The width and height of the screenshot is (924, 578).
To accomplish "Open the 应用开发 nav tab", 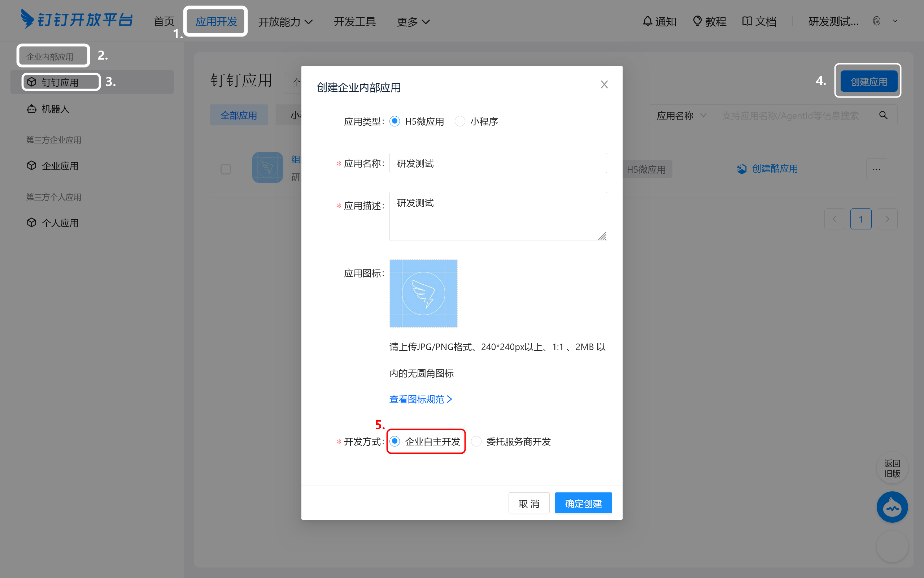I will 216,21.
